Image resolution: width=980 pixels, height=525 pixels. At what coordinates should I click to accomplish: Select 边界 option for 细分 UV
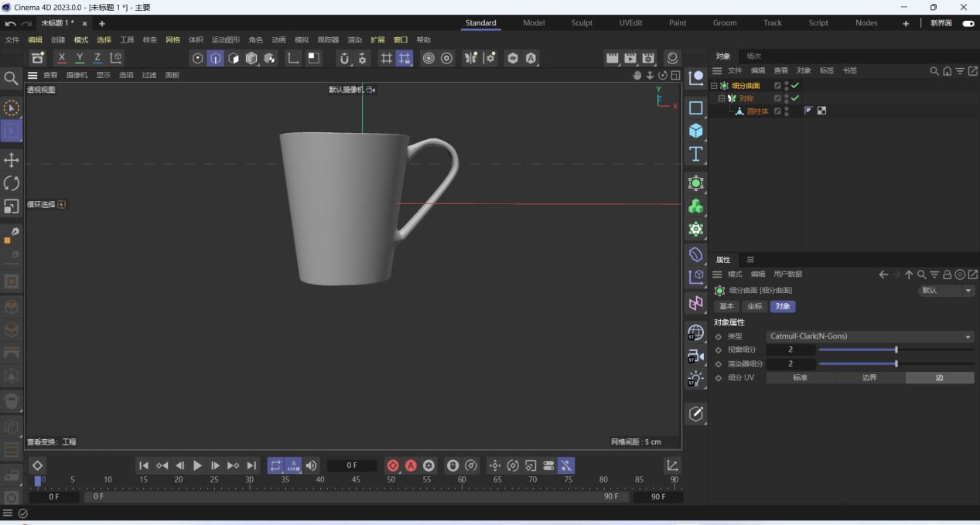click(x=869, y=377)
